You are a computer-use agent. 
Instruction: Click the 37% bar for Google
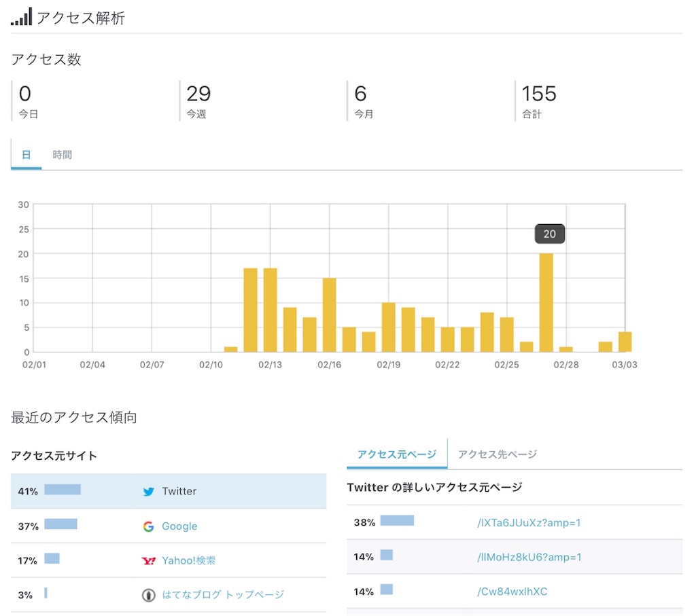[x=60, y=524]
